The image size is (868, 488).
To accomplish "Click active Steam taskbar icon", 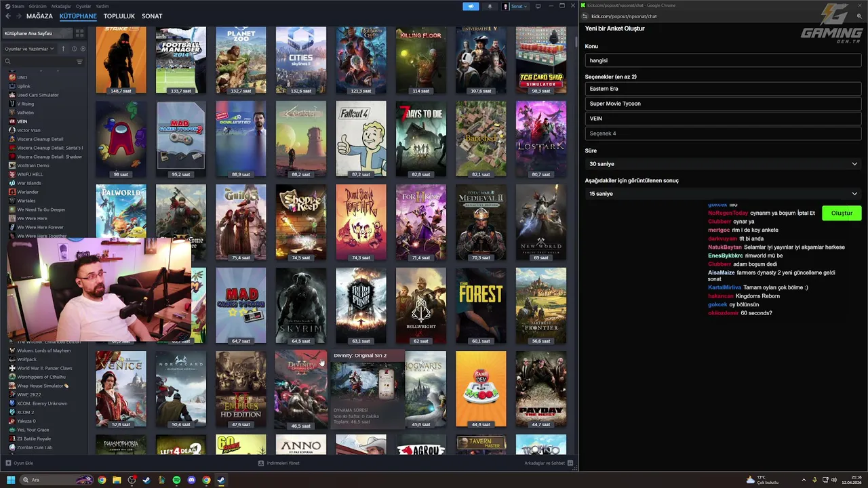I will tap(221, 480).
